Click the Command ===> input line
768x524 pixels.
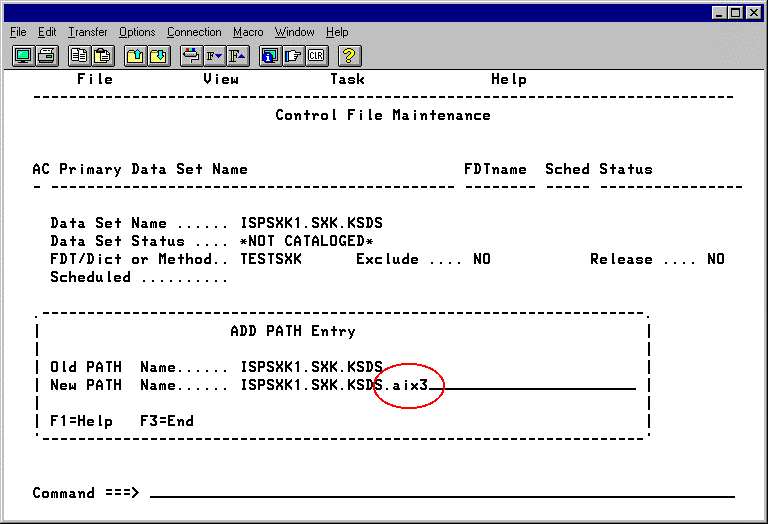pyautogui.click(x=440, y=493)
